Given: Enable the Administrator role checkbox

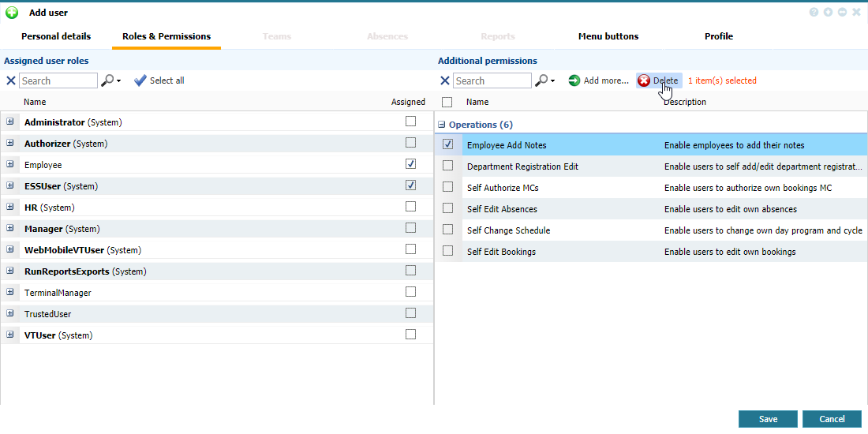Looking at the screenshot, I should 410,122.
